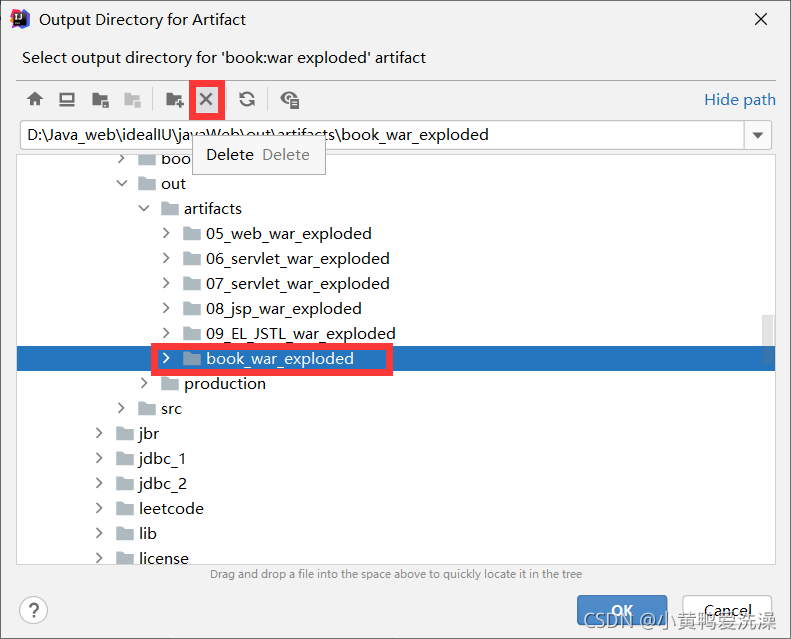Expand the src folder
This screenshot has height=639, width=791.
click(x=121, y=408)
